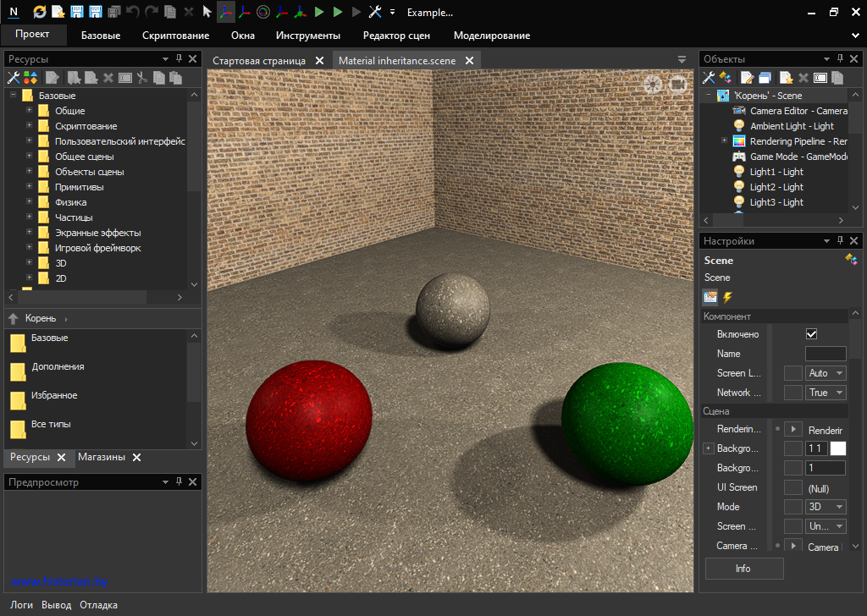This screenshot has height=616, width=867.
Task: Expand the Rendering Pipeline tree node
Action: (x=724, y=141)
